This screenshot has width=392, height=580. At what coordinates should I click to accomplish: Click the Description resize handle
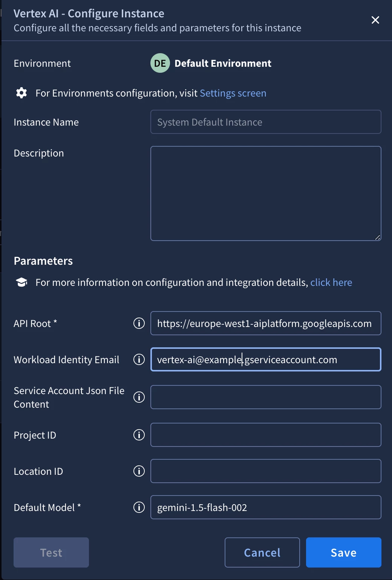[x=377, y=237]
